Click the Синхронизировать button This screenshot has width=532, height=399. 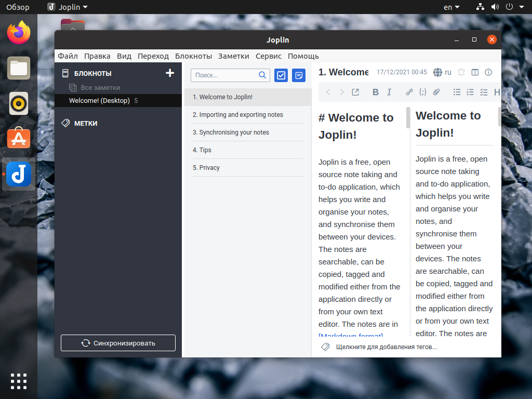(x=118, y=343)
